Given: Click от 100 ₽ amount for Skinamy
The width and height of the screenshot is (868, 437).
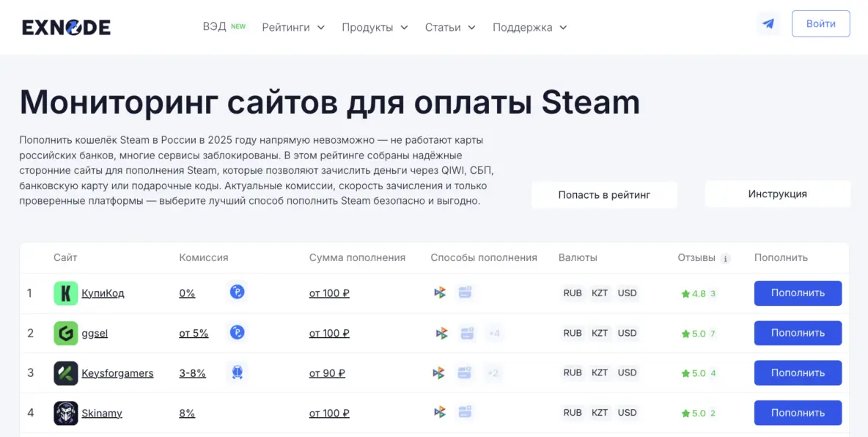Looking at the screenshot, I should 329,414.
